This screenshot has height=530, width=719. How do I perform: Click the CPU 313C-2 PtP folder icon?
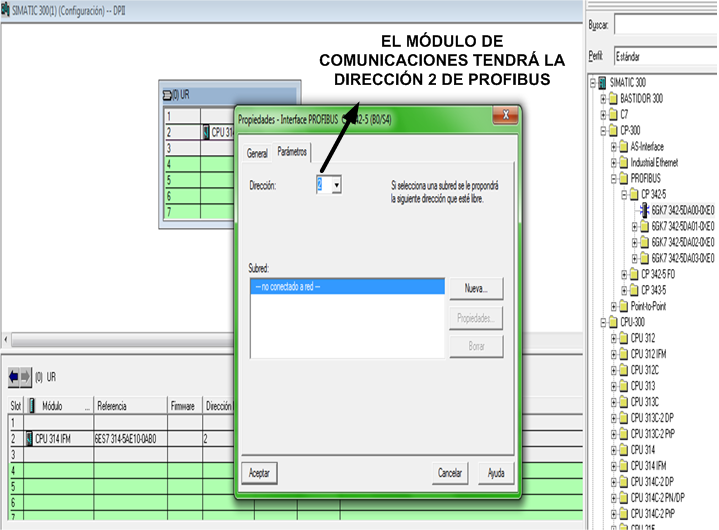click(x=624, y=434)
